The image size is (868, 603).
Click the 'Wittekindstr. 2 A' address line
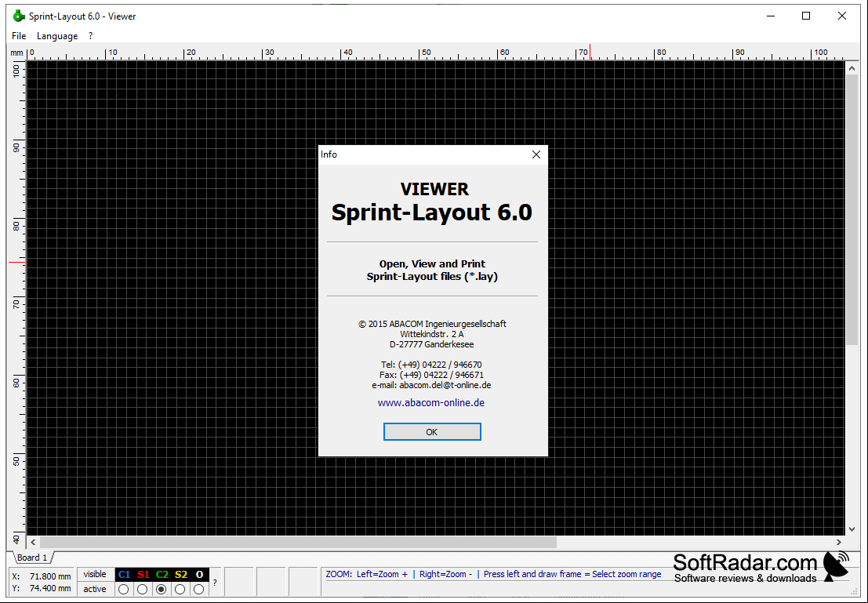pyautogui.click(x=432, y=335)
